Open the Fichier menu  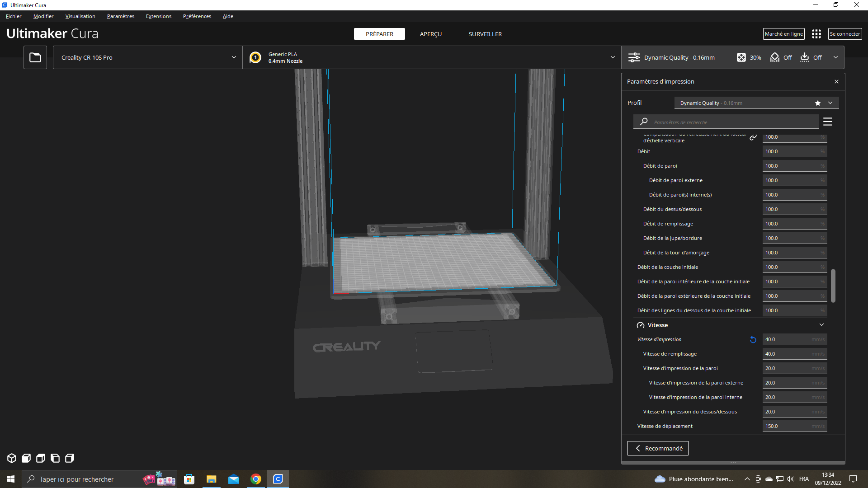tap(14, 16)
